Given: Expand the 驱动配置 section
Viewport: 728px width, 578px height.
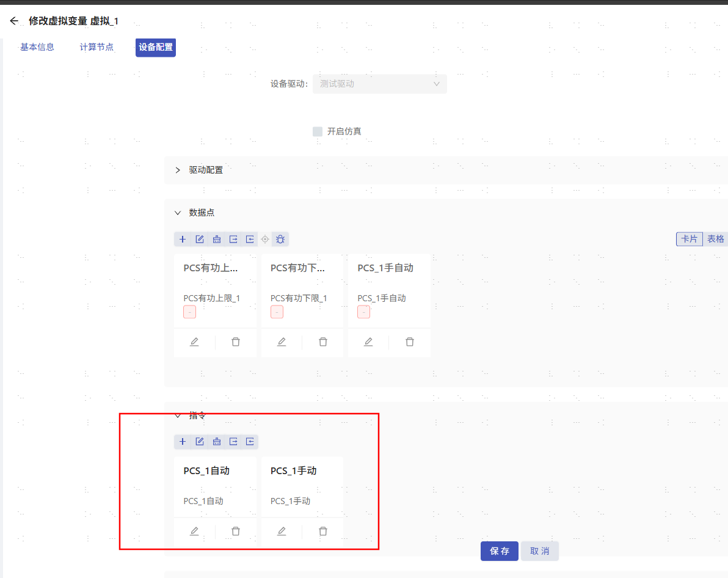Looking at the screenshot, I should pyautogui.click(x=178, y=170).
